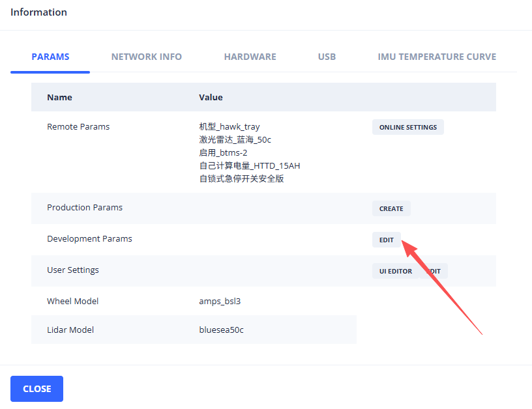Click the Remote Params row label

pyautogui.click(x=78, y=127)
